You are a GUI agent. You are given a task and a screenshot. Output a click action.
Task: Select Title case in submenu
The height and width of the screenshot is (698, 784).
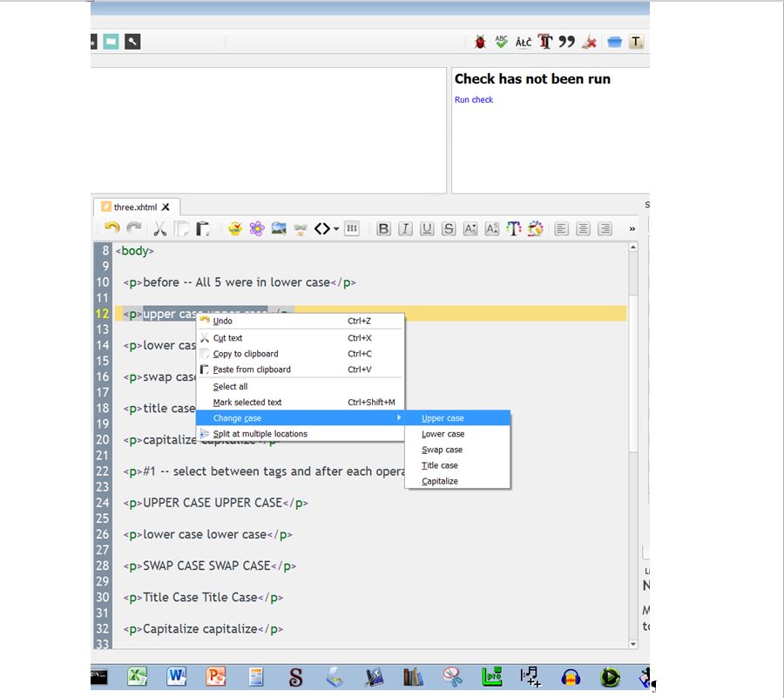(457, 465)
